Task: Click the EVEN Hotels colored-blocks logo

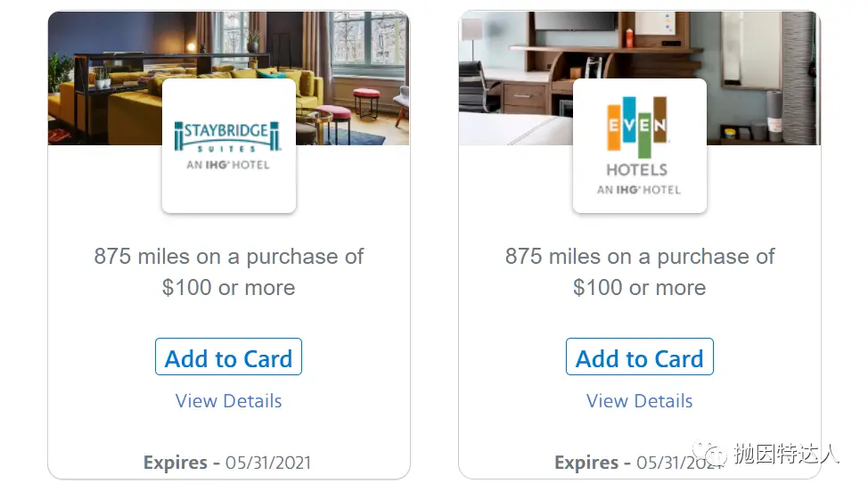Action: coord(638,127)
